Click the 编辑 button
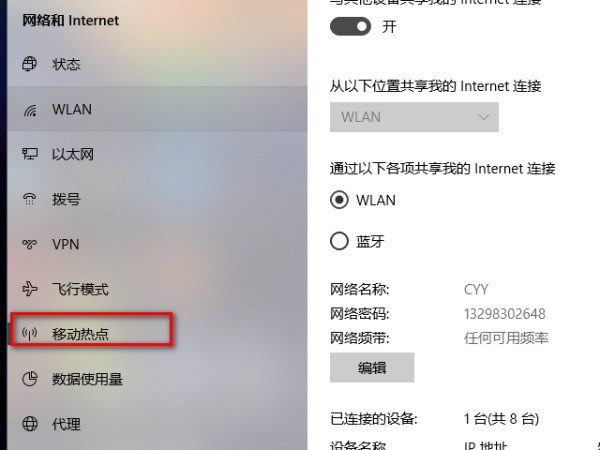 pos(372,367)
